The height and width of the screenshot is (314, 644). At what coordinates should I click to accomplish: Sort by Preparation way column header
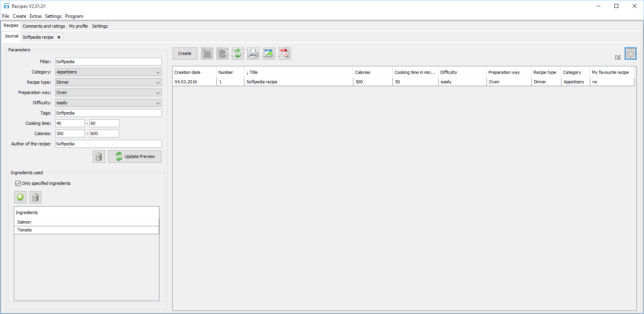pos(509,72)
